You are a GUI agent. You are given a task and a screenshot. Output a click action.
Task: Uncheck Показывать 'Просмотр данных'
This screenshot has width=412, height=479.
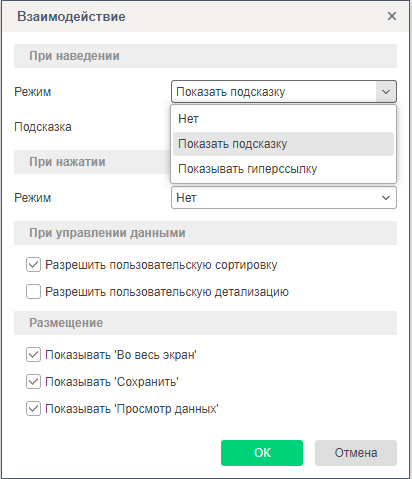coord(33,409)
